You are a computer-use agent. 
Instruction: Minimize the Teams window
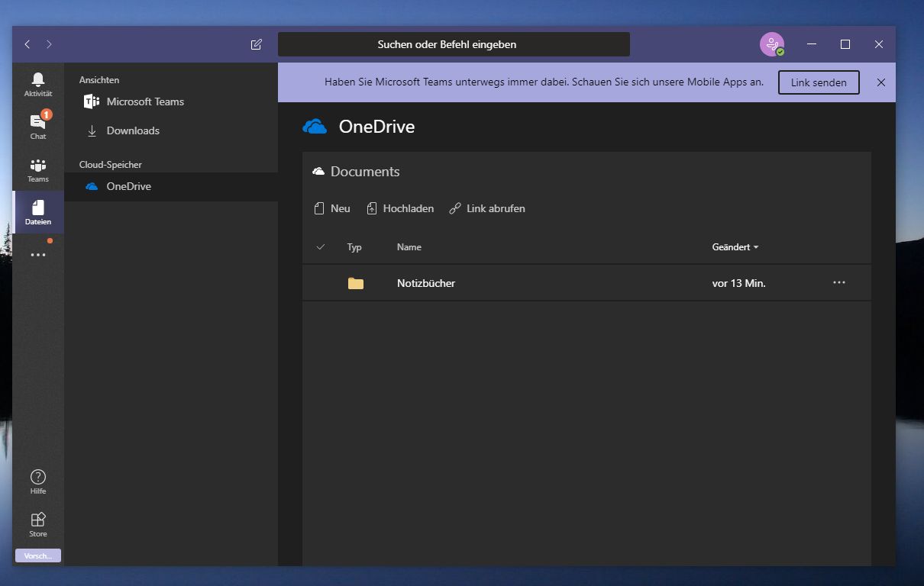811,44
